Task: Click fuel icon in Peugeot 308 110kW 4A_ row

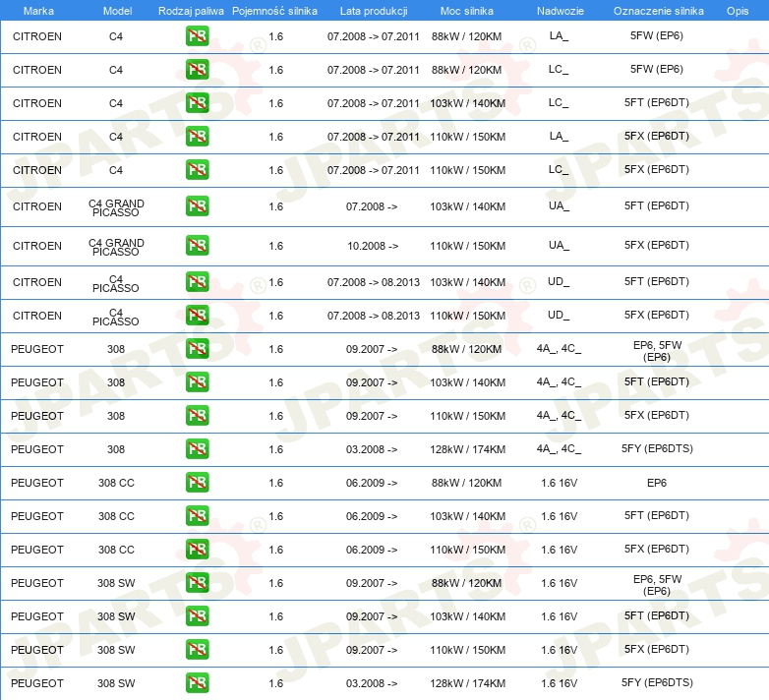Action: (197, 416)
